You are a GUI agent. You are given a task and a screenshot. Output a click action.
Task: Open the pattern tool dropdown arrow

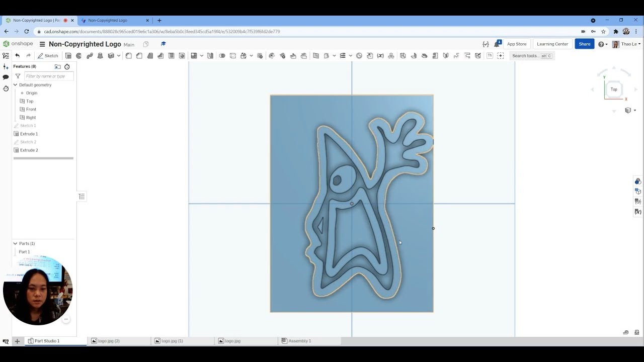[x=202, y=56]
